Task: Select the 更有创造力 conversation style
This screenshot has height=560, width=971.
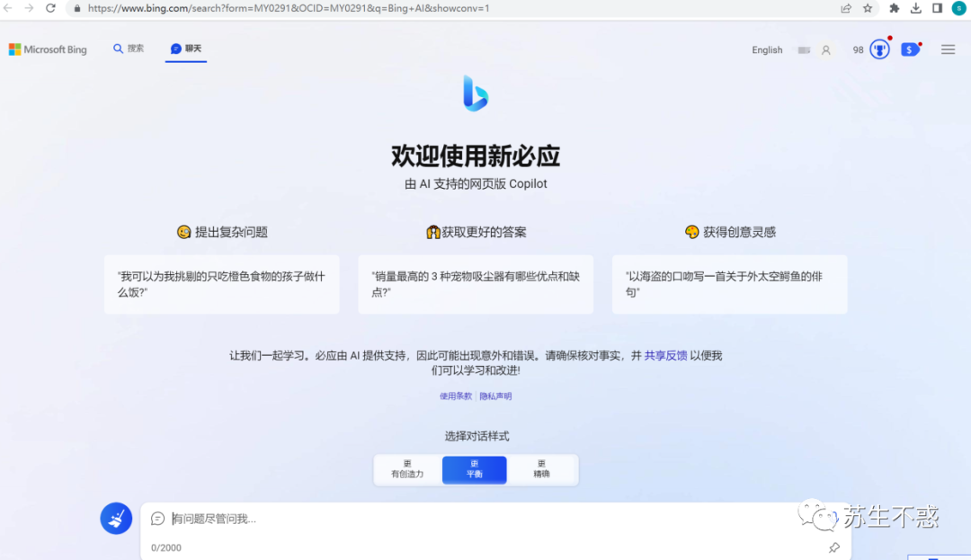Action: coord(406,469)
